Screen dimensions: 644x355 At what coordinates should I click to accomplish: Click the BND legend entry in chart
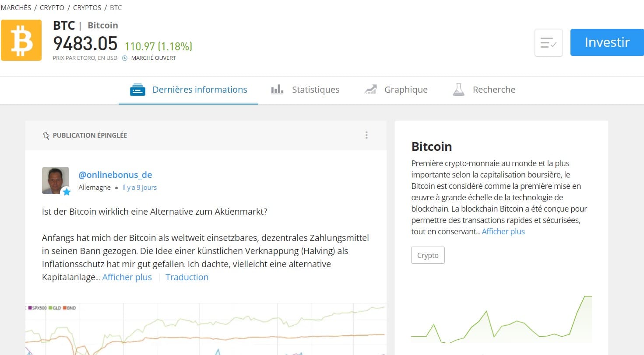[69, 308]
